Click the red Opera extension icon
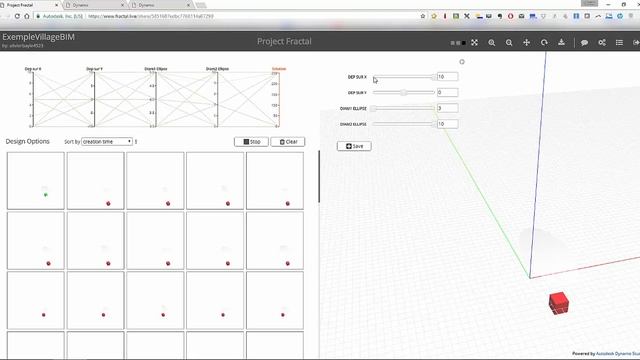This screenshot has width=640, height=360. coord(510,16)
